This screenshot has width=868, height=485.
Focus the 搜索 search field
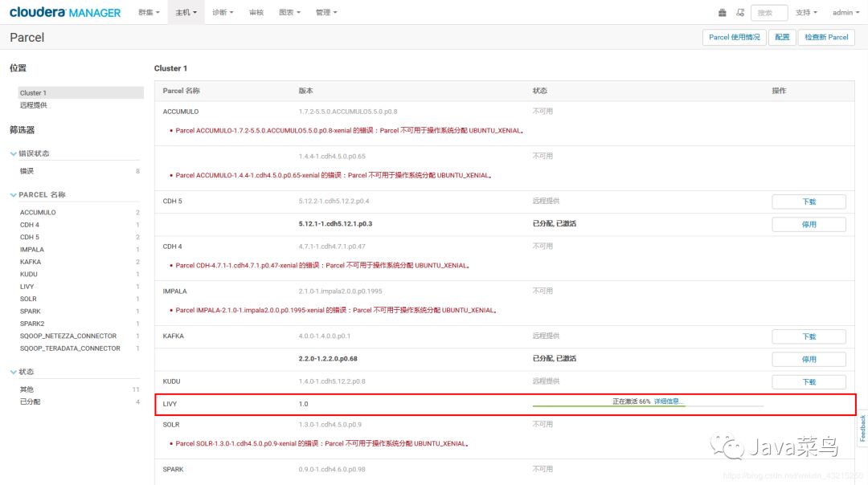(x=769, y=12)
